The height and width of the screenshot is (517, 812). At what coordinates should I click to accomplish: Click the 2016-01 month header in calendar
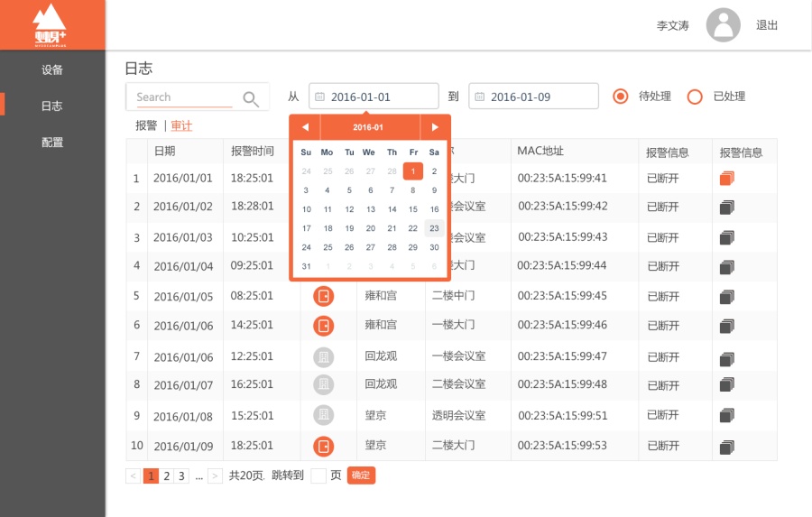click(368, 127)
